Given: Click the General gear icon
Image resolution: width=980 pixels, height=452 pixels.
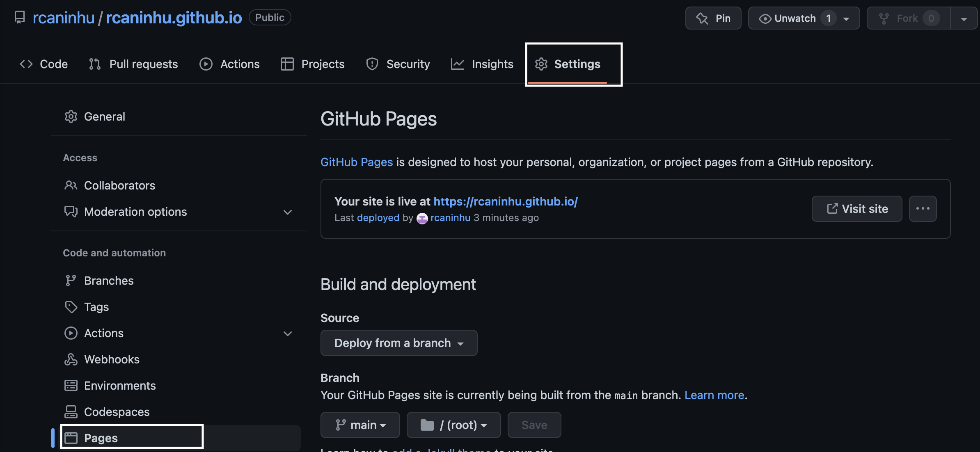Looking at the screenshot, I should coord(71,117).
